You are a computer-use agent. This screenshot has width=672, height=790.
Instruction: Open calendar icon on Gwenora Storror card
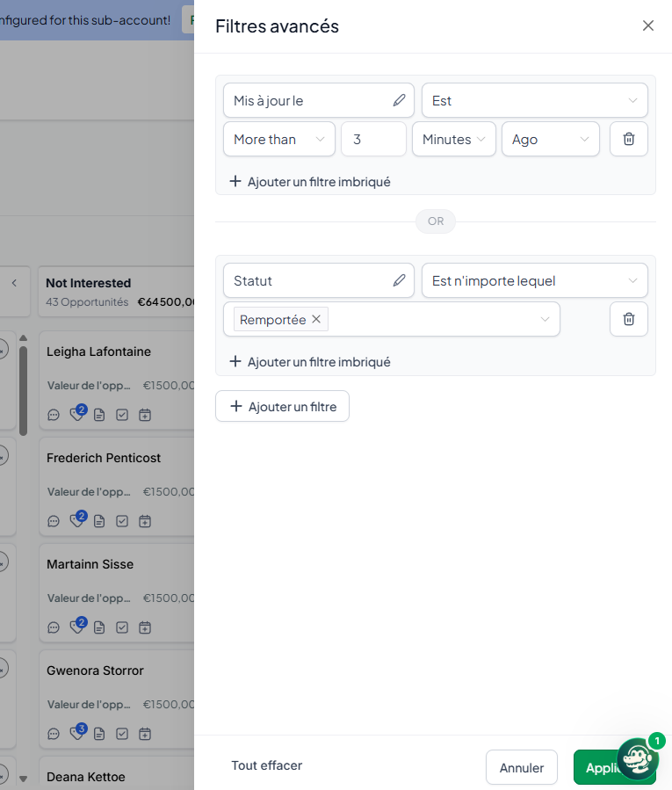click(145, 734)
